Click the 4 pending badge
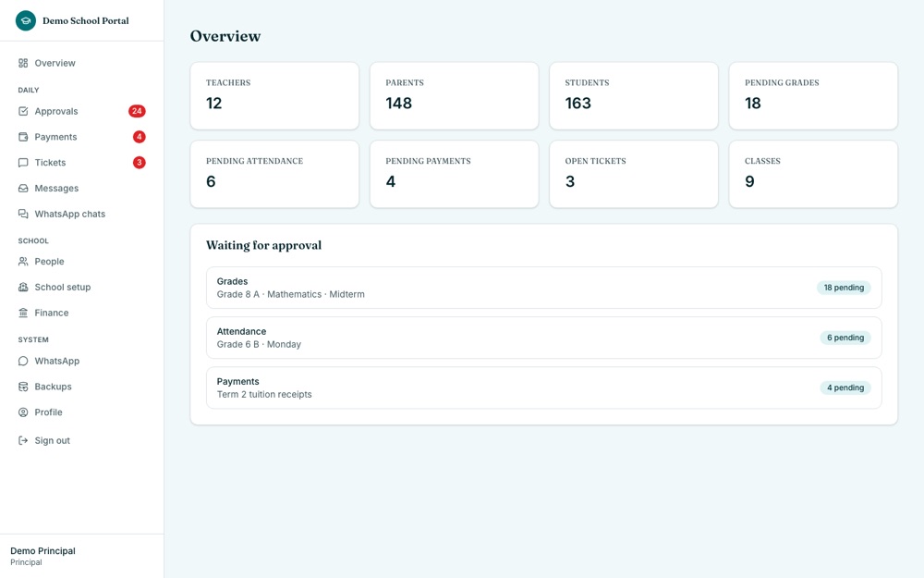924x578 pixels. point(845,388)
